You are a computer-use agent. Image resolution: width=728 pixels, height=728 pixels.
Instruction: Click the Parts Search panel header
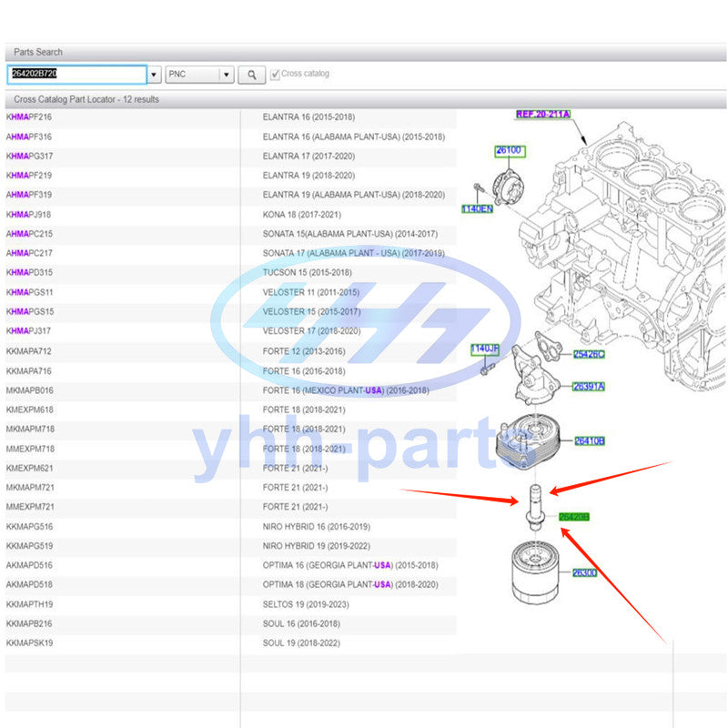coord(366,52)
